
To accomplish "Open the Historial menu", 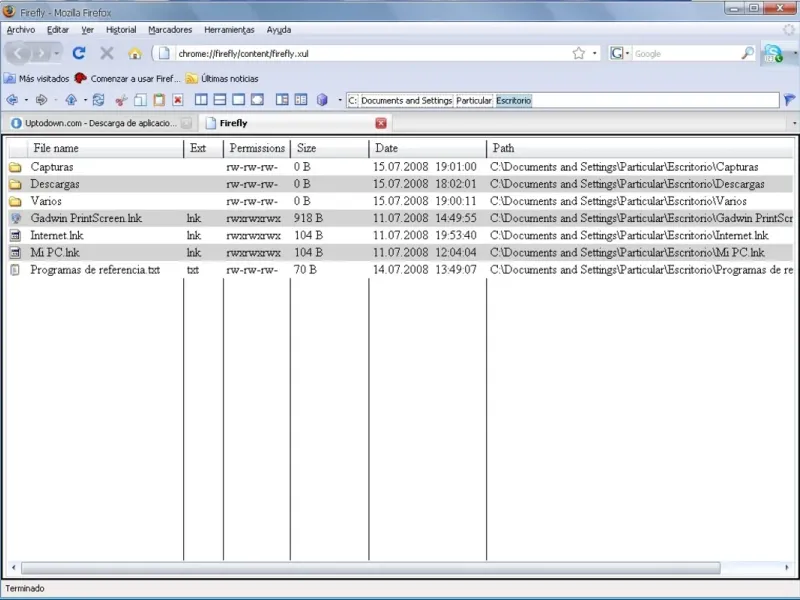I will point(121,30).
